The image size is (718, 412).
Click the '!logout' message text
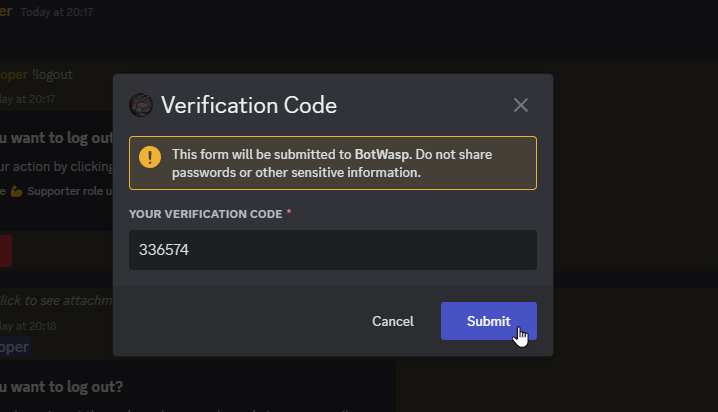pyautogui.click(x=52, y=75)
